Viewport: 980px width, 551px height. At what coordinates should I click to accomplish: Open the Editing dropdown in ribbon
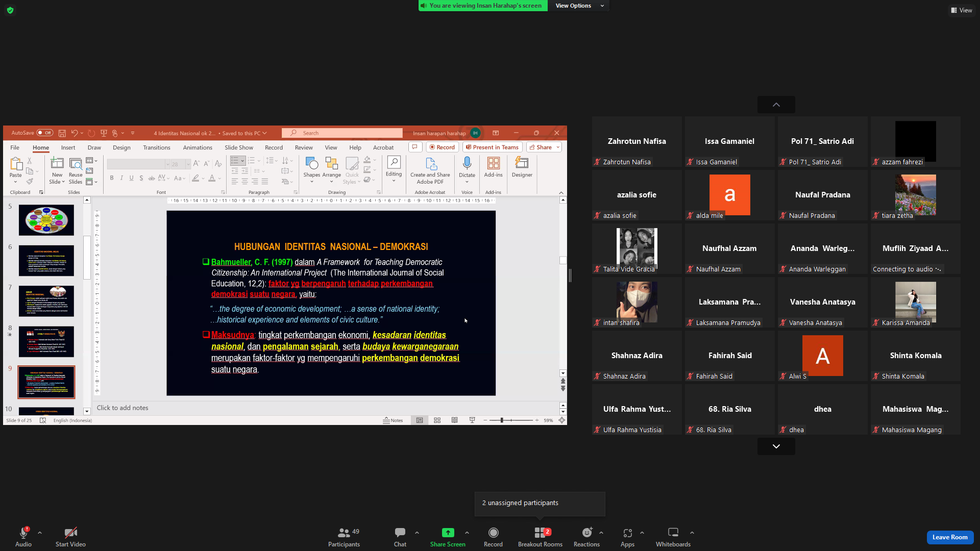(x=394, y=169)
